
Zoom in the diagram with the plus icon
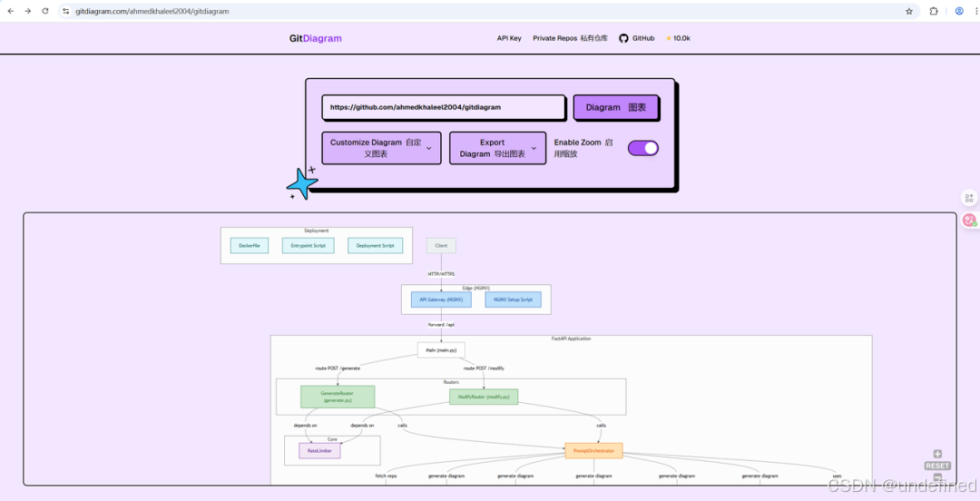tap(937, 454)
